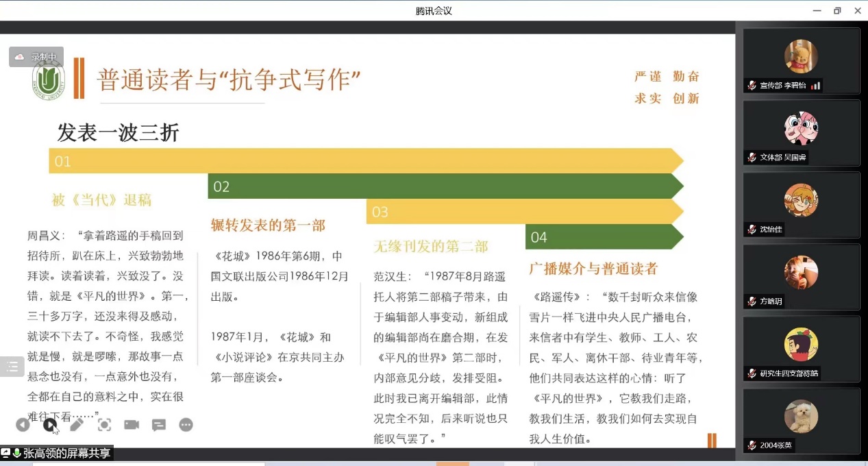Click the green 02 arrow bar
The height and width of the screenshot is (466, 868).
click(x=446, y=186)
